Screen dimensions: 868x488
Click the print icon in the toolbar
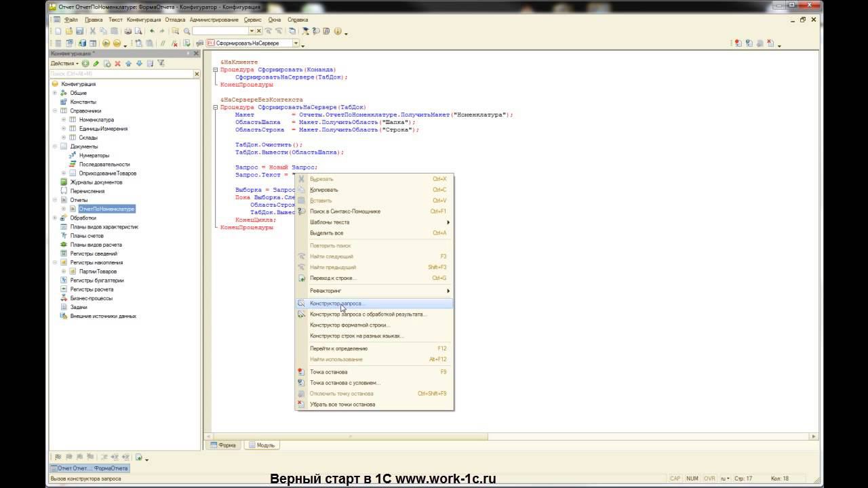point(127,31)
